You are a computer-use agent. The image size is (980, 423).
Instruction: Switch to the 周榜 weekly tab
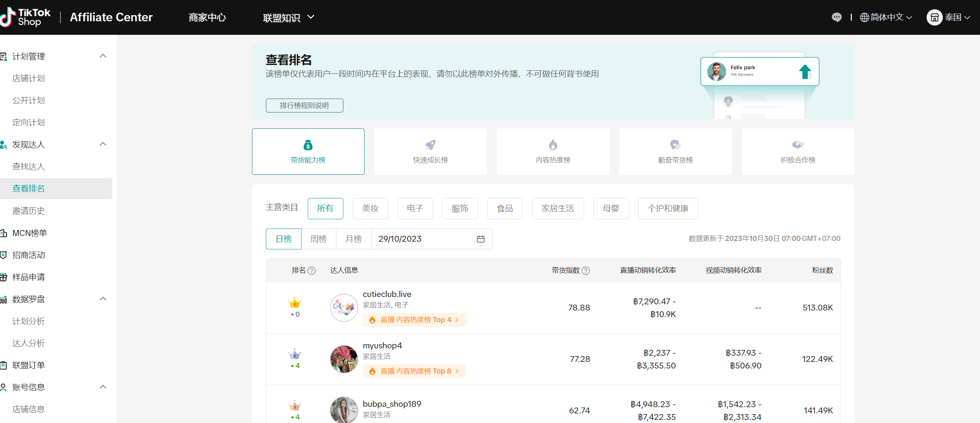coord(318,239)
